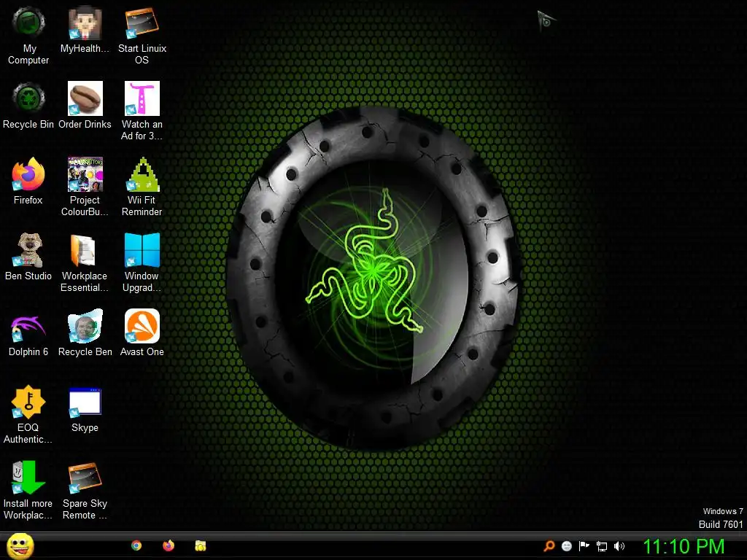Open the volume speaker tray icon
747x560 pixels.
tap(619, 546)
